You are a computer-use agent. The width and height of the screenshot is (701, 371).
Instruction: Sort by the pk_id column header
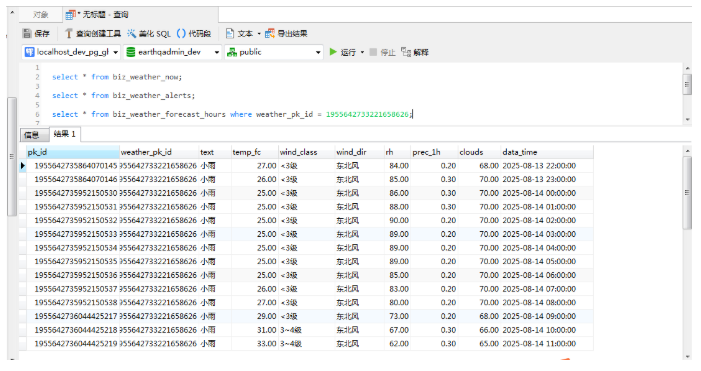click(x=72, y=152)
